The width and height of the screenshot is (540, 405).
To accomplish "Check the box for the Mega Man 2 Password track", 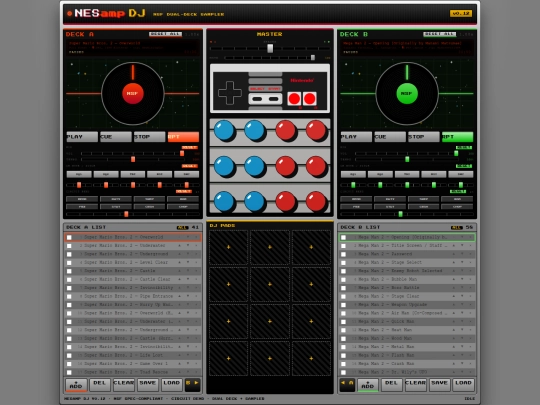I will pos(343,254).
